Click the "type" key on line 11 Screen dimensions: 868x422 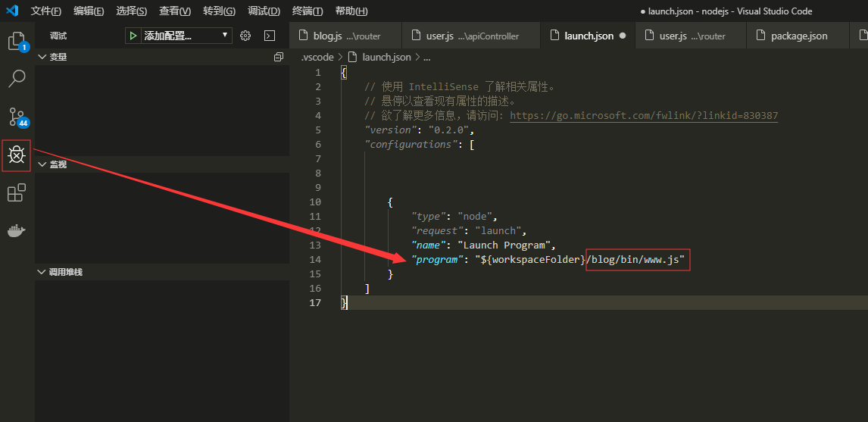click(x=429, y=217)
